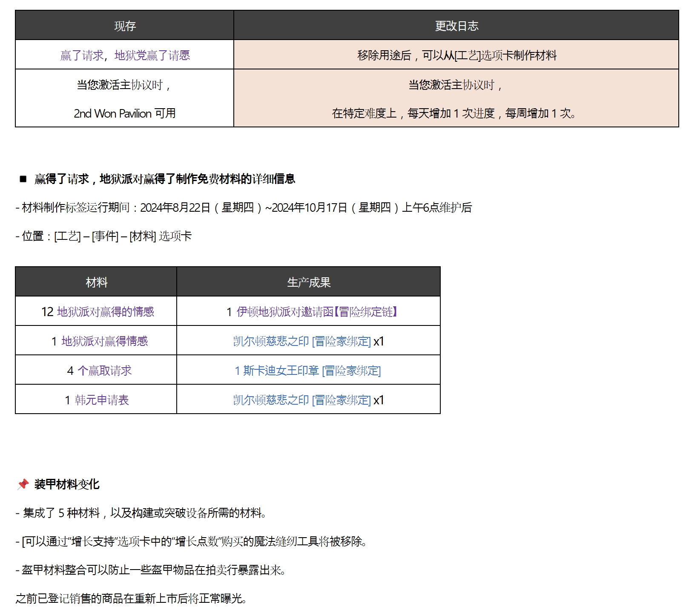Open the link 个赢取请求
The image size is (686, 616).
[105, 371]
